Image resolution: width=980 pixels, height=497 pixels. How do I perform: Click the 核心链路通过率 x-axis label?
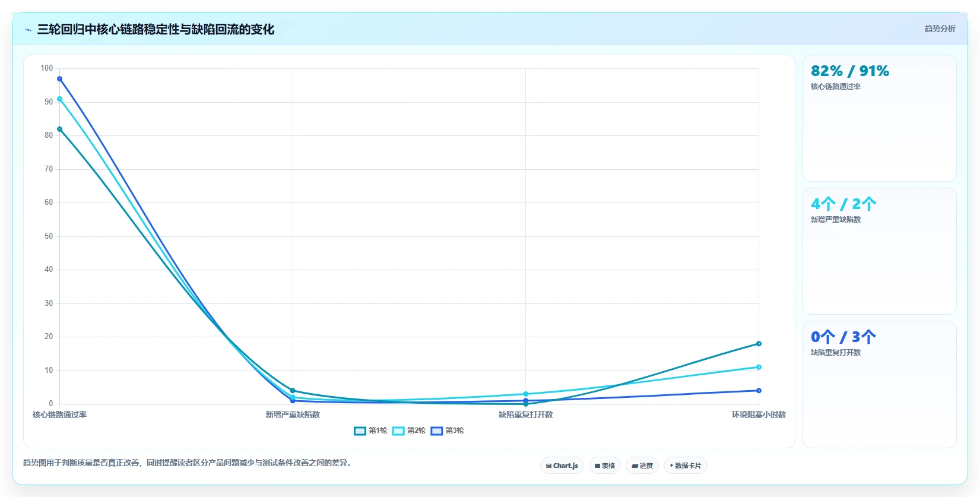pyautogui.click(x=59, y=414)
